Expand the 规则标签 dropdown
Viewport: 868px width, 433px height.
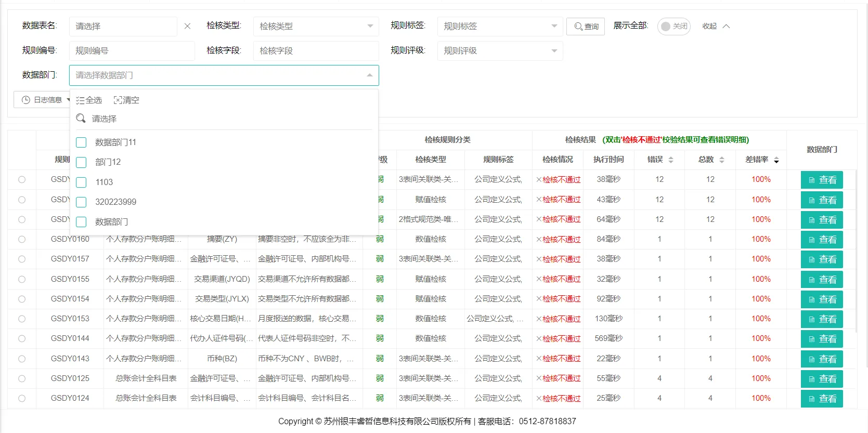click(500, 26)
